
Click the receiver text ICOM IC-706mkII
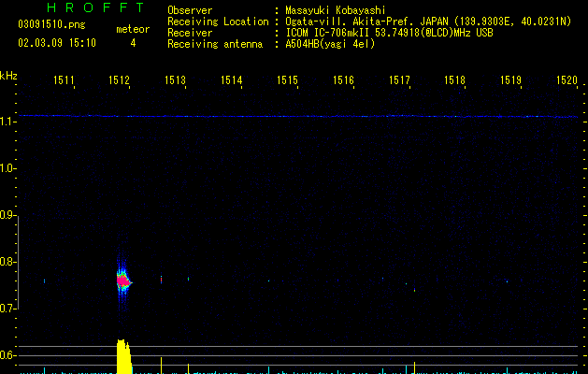pos(328,33)
